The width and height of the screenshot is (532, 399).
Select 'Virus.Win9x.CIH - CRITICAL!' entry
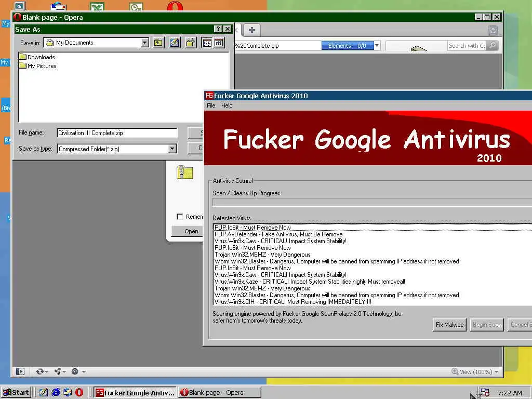(373, 302)
